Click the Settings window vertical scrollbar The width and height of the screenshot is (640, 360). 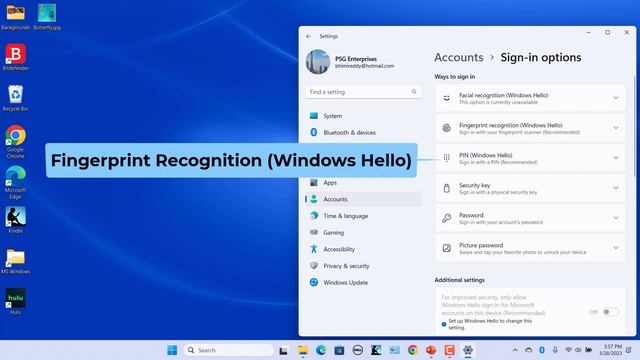pyautogui.click(x=634, y=127)
